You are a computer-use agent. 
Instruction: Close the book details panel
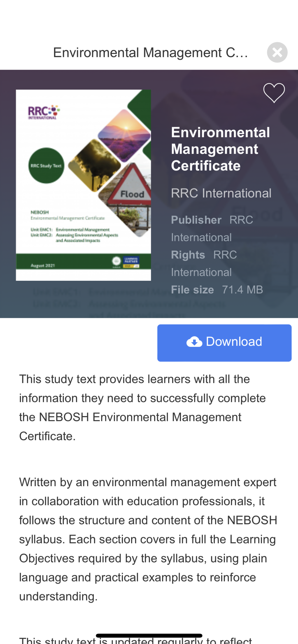click(x=277, y=52)
